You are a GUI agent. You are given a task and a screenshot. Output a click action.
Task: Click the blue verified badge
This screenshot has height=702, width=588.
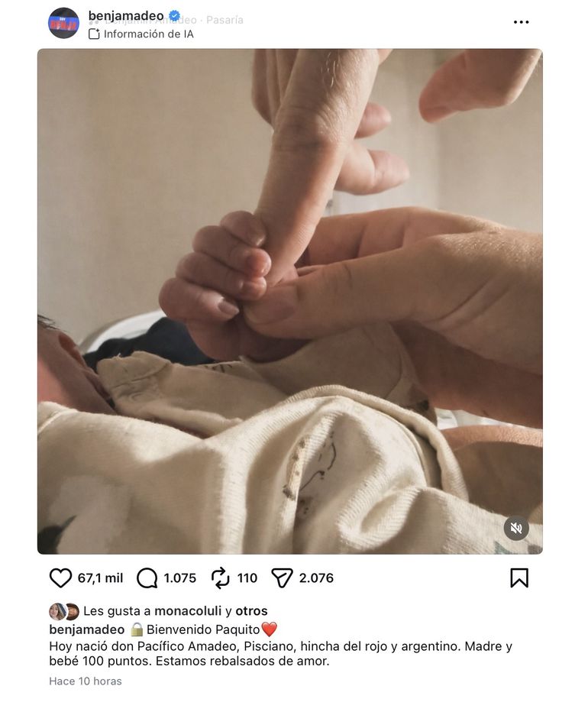coord(175,15)
